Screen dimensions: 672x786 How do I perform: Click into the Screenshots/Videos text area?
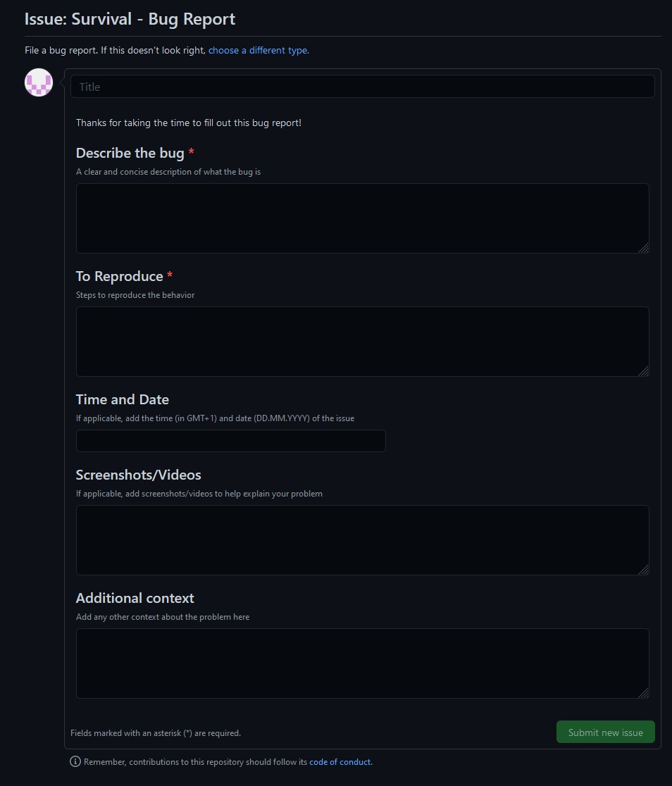coord(362,540)
